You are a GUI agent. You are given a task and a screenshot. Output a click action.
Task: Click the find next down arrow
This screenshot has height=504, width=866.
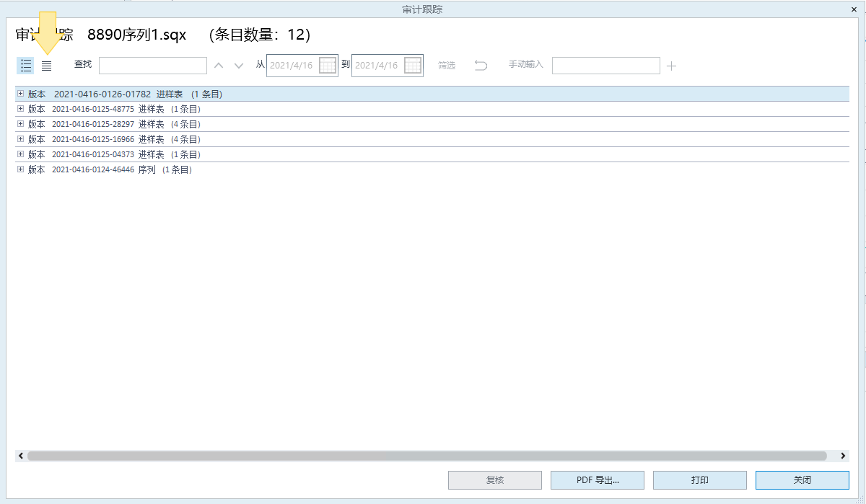pyautogui.click(x=239, y=66)
